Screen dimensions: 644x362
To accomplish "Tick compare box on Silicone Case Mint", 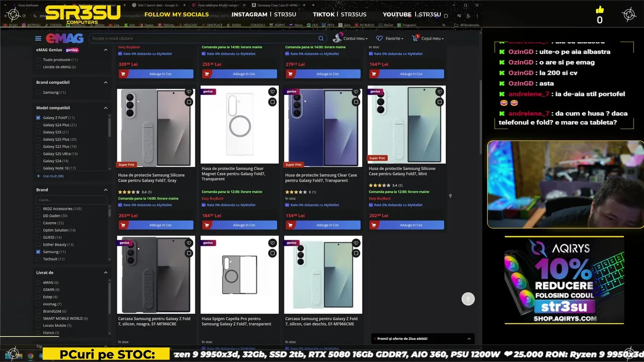I will tap(439, 102).
